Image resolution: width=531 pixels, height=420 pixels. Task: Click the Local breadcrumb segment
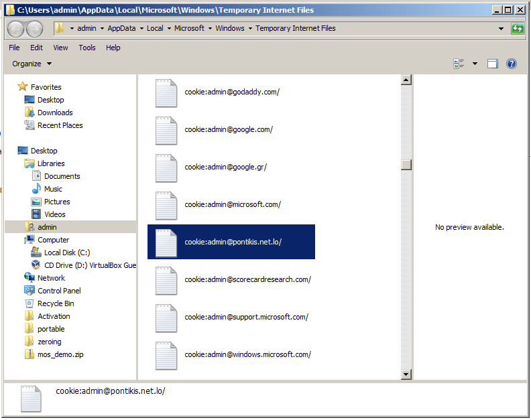(x=155, y=28)
